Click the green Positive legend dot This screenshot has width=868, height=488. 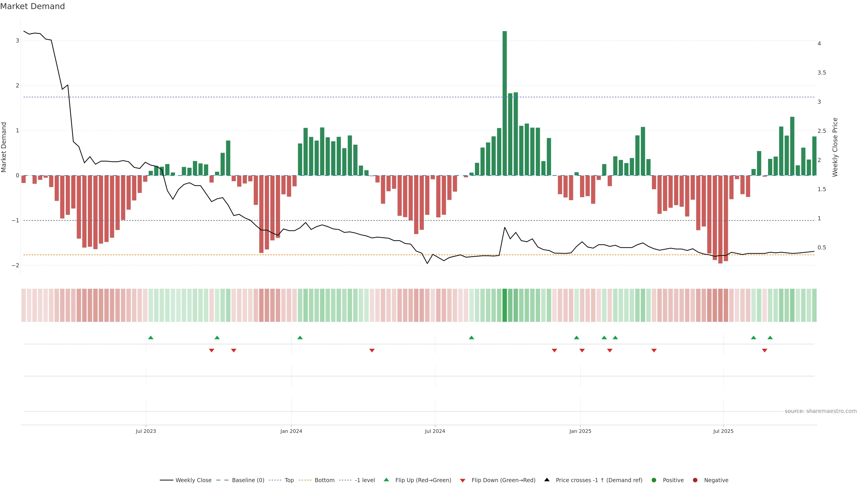pyautogui.click(x=654, y=480)
